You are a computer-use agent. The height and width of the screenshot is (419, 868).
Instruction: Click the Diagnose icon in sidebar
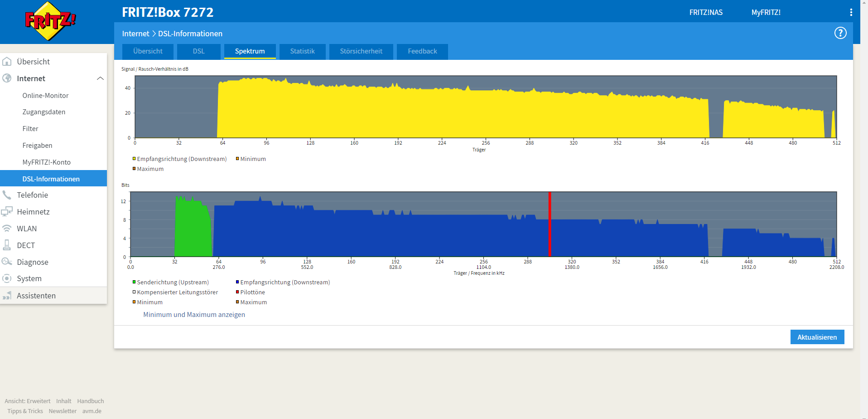[7, 262]
